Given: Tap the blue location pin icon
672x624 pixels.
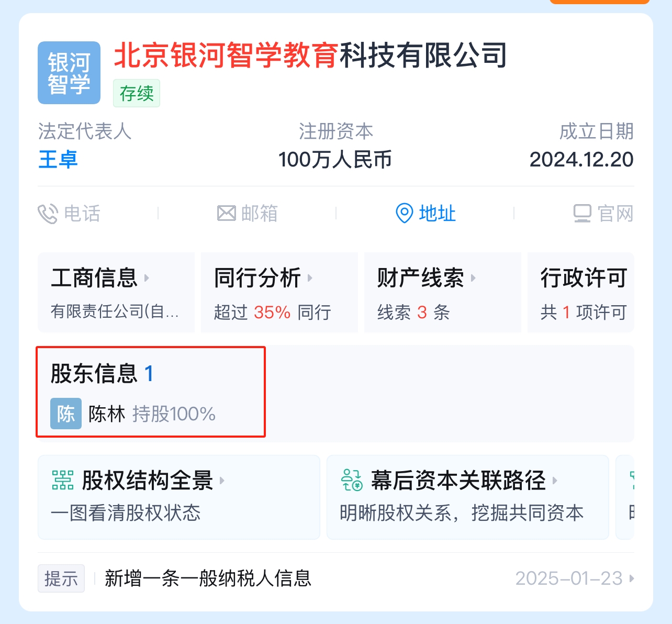Looking at the screenshot, I should (404, 213).
